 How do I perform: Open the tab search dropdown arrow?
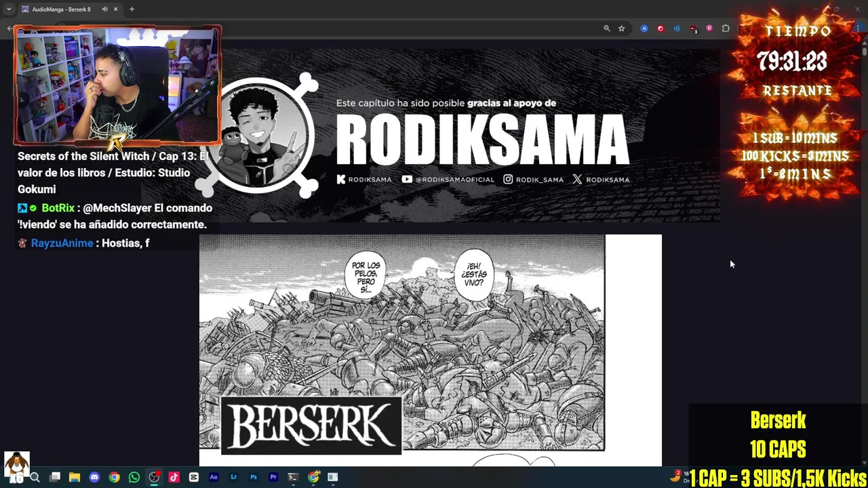(8, 9)
